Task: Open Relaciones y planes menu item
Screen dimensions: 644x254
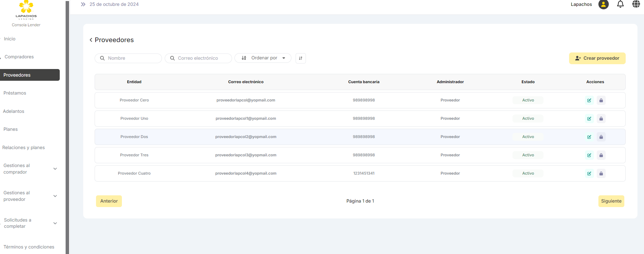Action: pos(23,148)
